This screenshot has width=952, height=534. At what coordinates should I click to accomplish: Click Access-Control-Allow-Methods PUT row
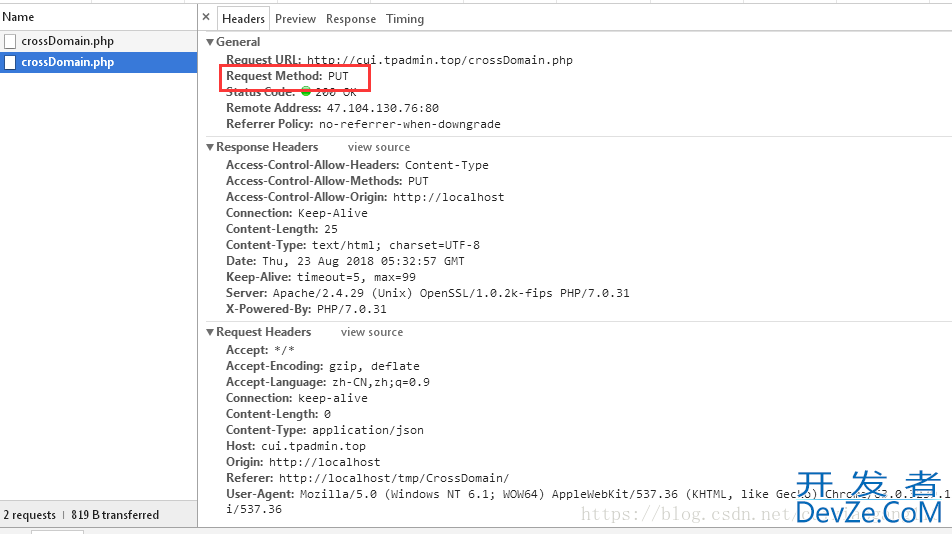(x=327, y=181)
